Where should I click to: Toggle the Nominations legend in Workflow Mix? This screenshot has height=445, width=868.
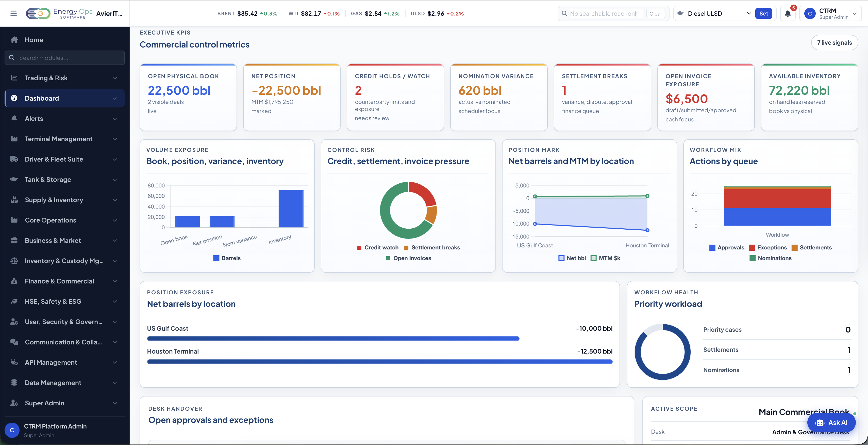[771, 258]
